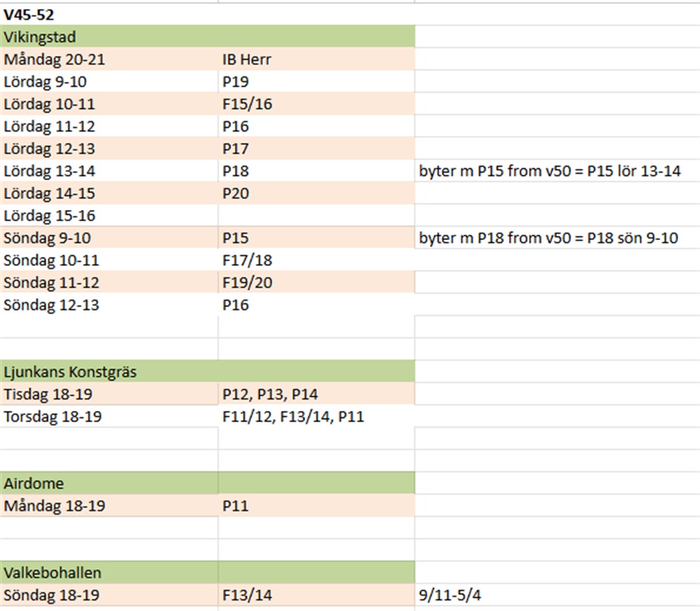Click the "Lördag 15-16" cell
This screenshot has height=611, width=700.
49,216
